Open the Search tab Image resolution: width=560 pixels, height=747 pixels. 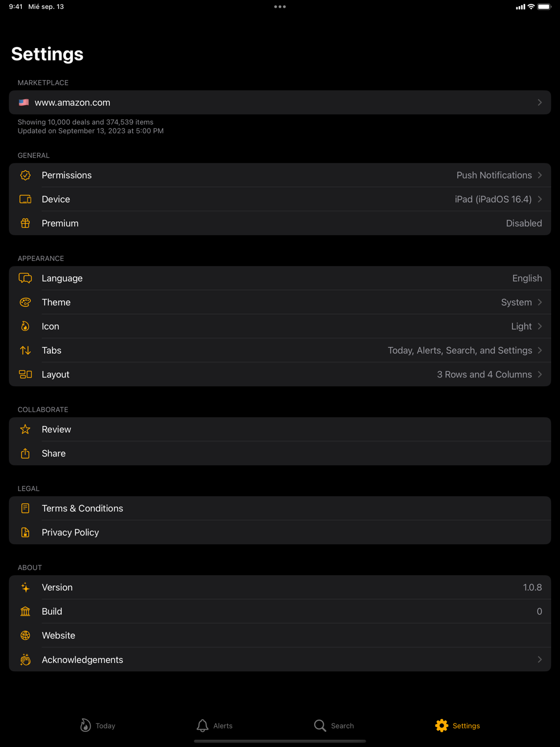tap(334, 726)
